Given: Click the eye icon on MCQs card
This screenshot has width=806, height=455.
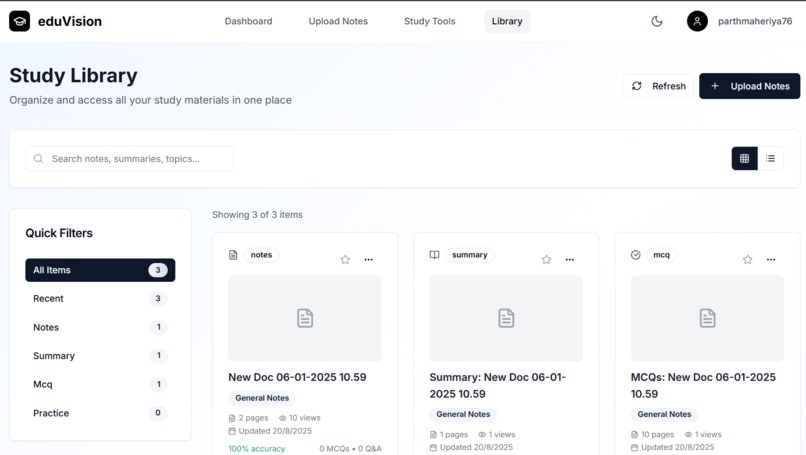Looking at the screenshot, I should tap(688, 434).
